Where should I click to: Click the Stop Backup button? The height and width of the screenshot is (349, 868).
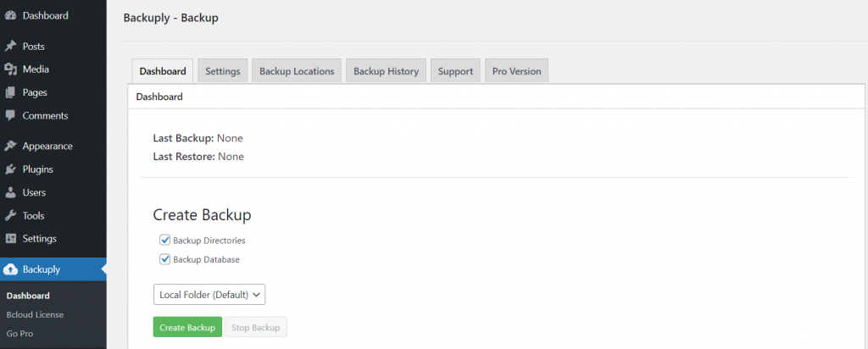256,328
